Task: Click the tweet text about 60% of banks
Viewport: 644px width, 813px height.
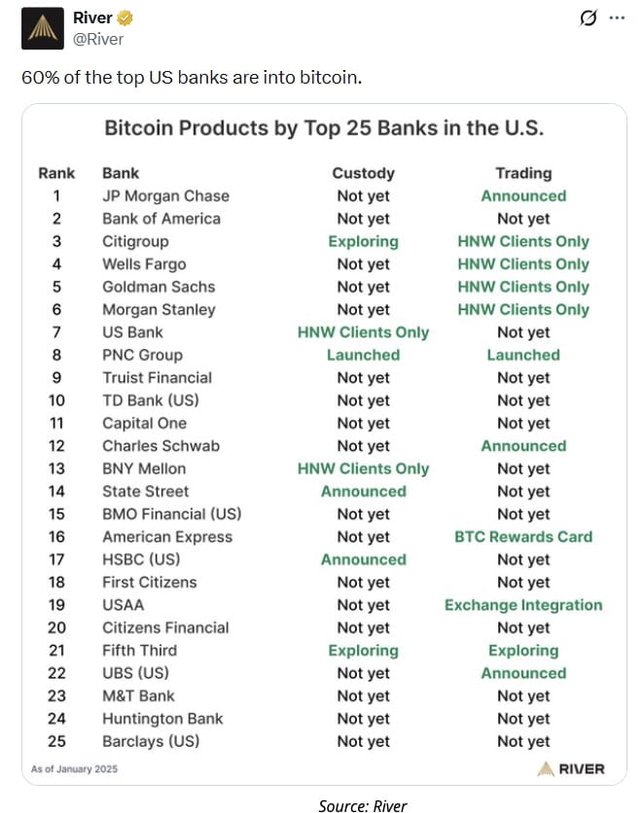Action: point(192,77)
